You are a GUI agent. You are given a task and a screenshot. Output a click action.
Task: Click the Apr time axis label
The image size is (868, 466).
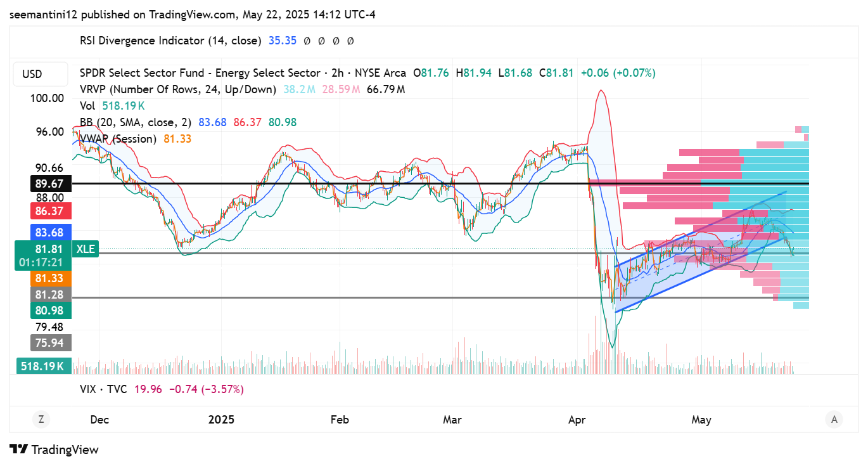(x=577, y=420)
